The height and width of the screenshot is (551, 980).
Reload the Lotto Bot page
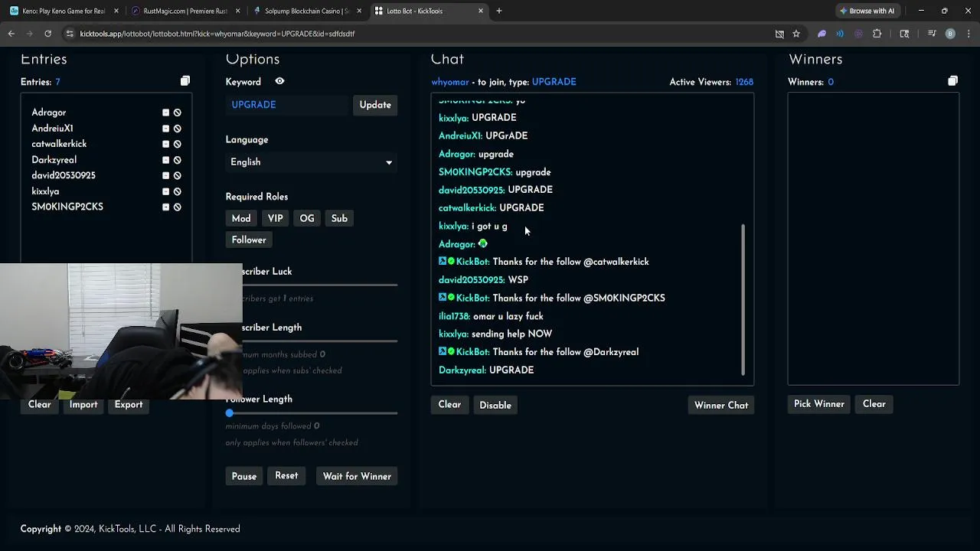tap(47, 34)
